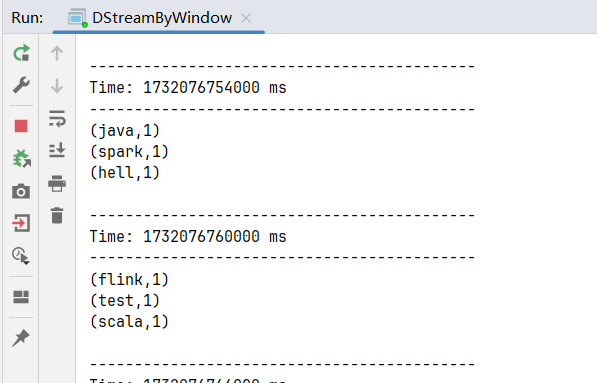Rerun the DStreamByWindow application
The width and height of the screenshot is (597, 383).
pos(21,53)
